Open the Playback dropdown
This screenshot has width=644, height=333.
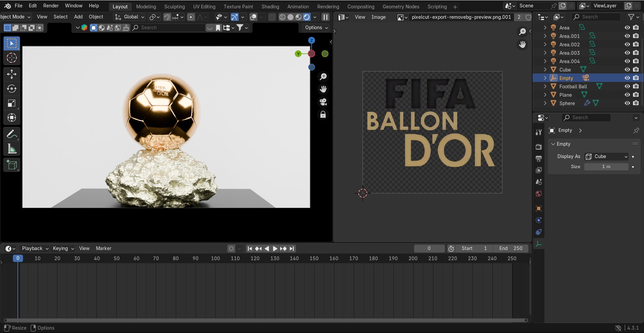click(35, 248)
